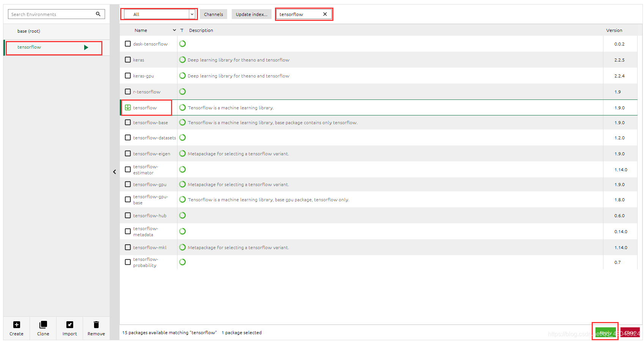This screenshot has width=644, height=341.
Task: Click the package type icon for dask-tensorflow
Action: (182, 44)
